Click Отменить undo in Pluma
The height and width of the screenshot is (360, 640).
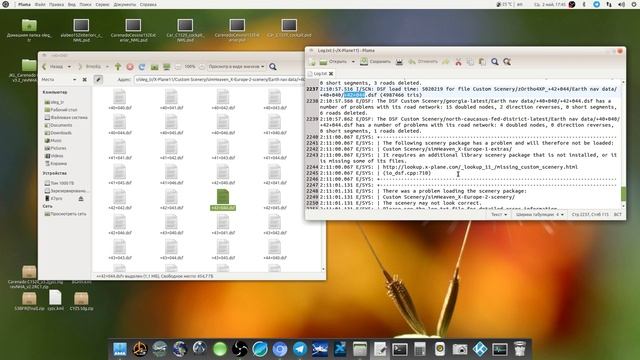point(423,62)
